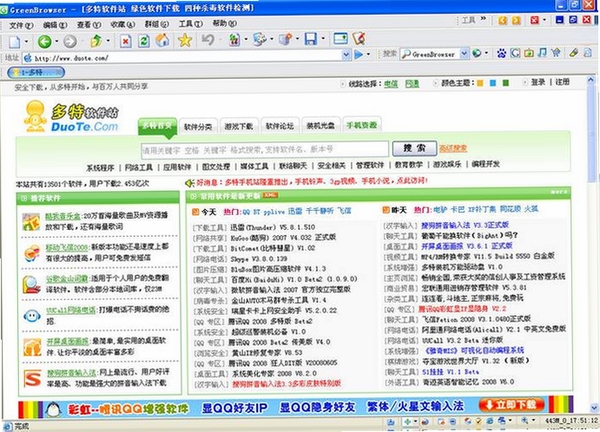Click the red close-page toolbar icon

(535, 20)
